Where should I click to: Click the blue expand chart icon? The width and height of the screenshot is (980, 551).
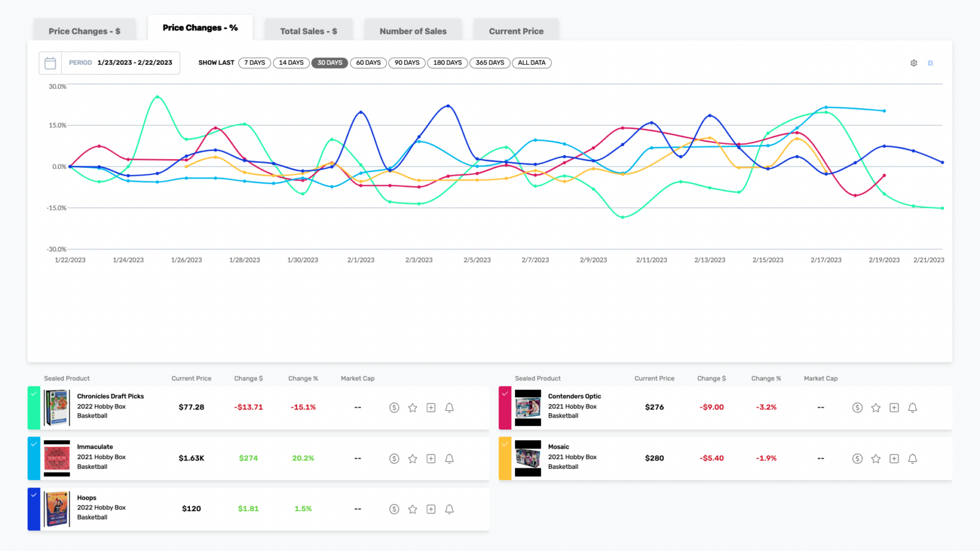click(930, 63)
